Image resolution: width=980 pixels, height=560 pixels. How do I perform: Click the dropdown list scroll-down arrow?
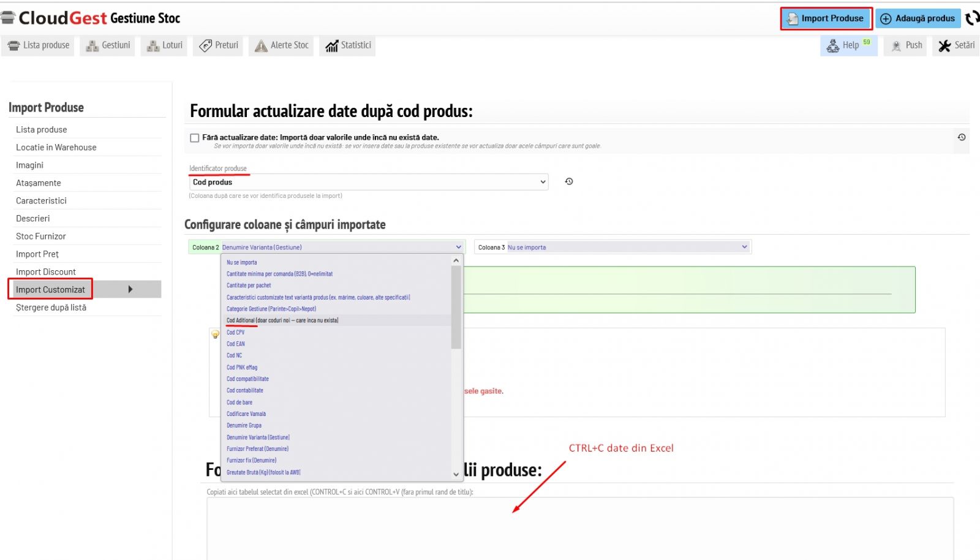456,474
